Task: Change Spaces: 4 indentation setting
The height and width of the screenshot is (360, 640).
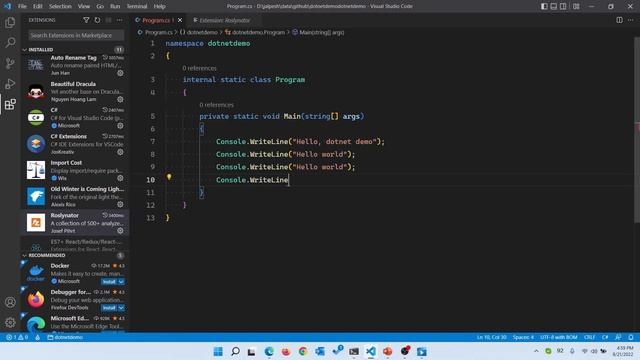Action: click(523, 337)
